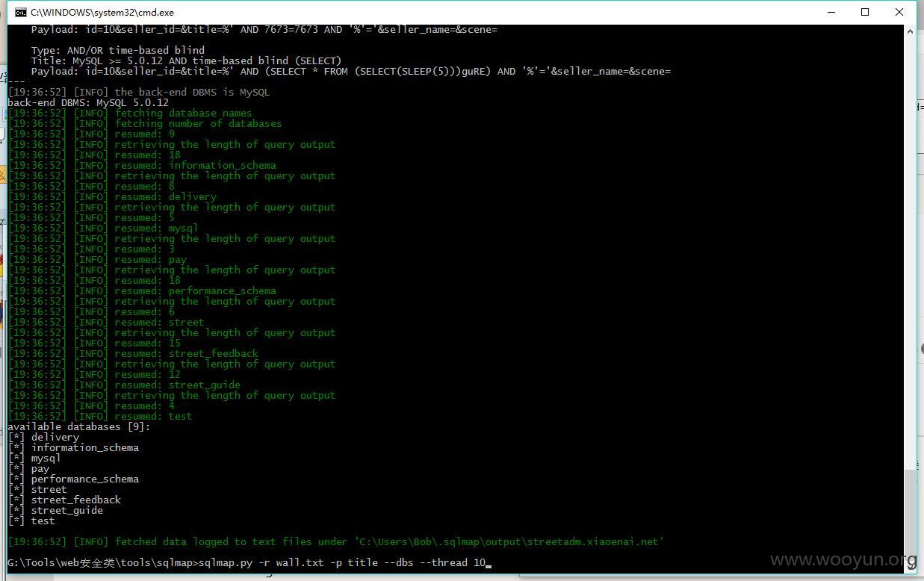The image size is (924, 581).
Task: Click the 'Type: AND/OR time-based blind' line
Action: (118, 50)
